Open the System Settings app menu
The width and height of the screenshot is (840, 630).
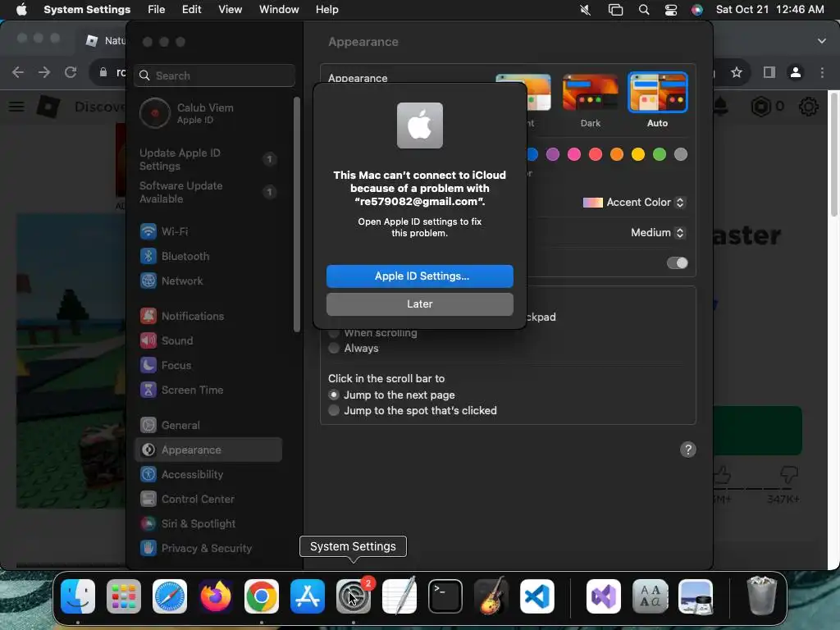87,10
